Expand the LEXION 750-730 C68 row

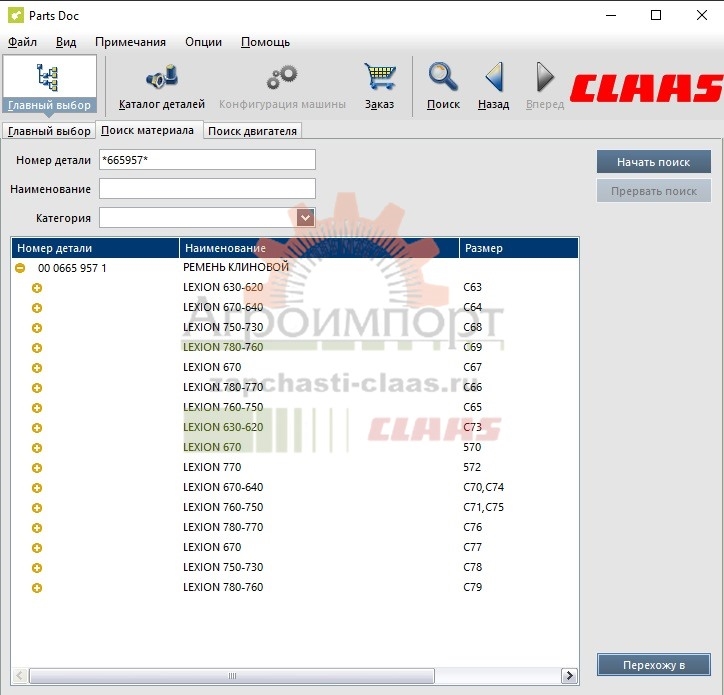[37, 328]
